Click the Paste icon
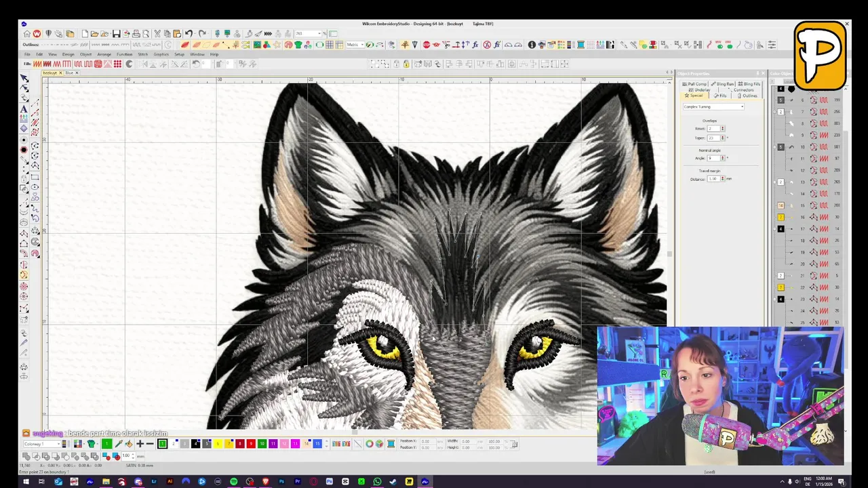 point(177,33)
